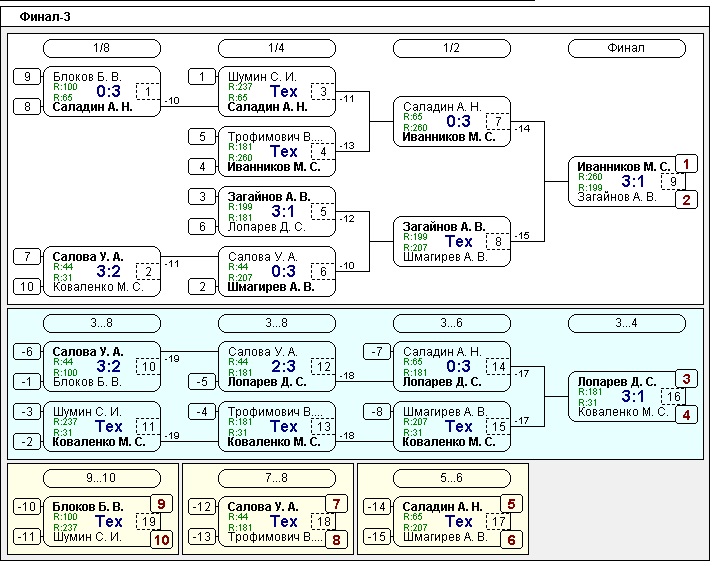Click seed box -7 beside Саладин А. Н.
721x566 pixels.
(x=377, y=352)
